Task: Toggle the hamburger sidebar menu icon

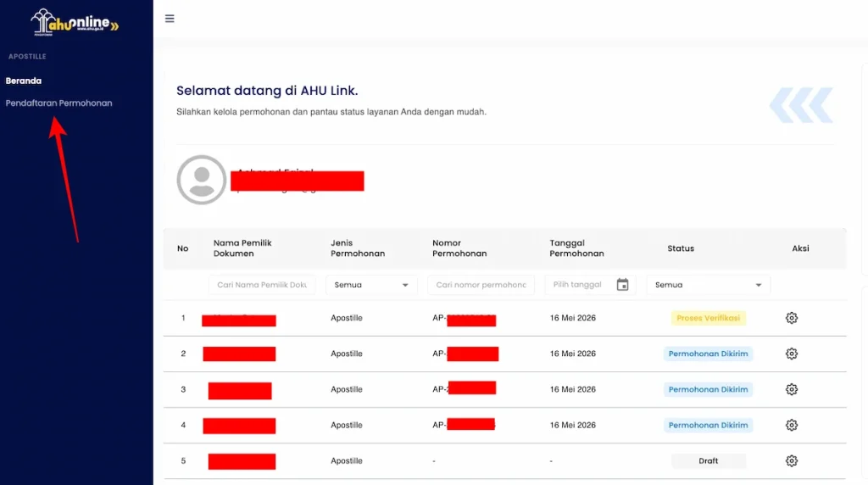Action: [x=170, y=19]
